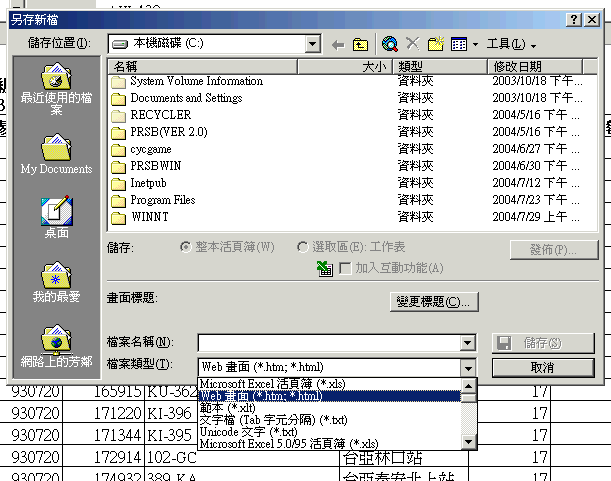Open the 工具 tools menu
Screen dimensions: 611x481
[x=511, y=44]
